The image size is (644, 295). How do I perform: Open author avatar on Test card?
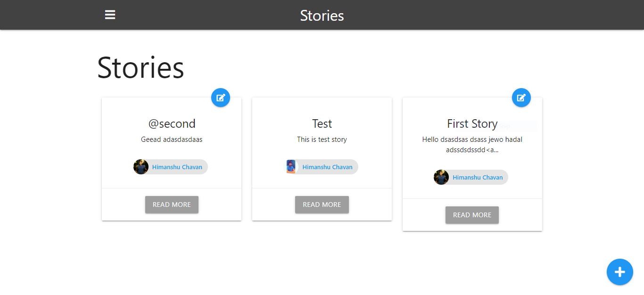(x=291, y=167)
